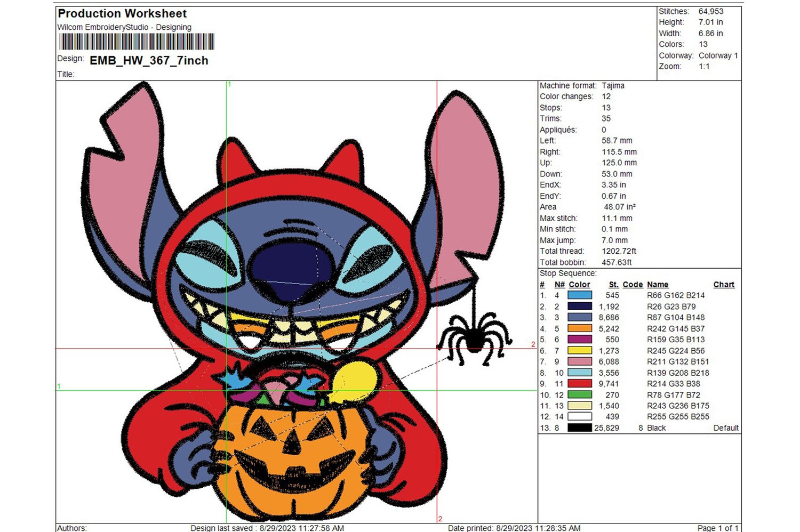
Task: Click the "Black" thread name
Action: 657,428
